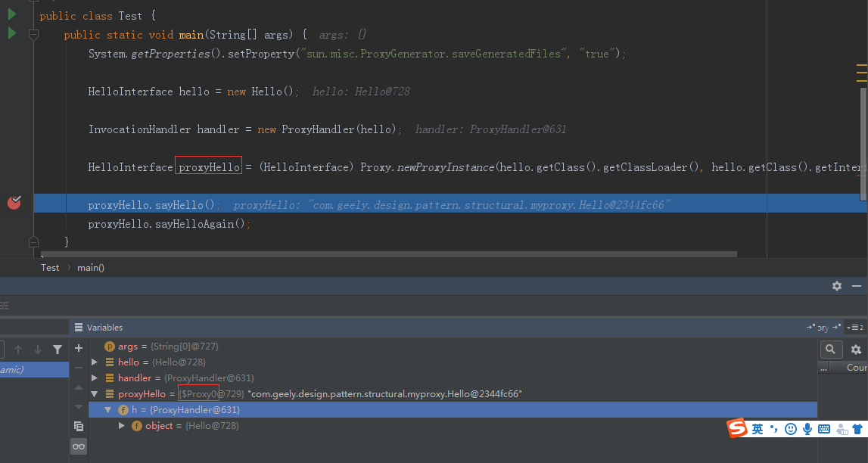Start Sogou voice input microphone
This screenshot has width=868, height=463.
[x=807, y=429]
